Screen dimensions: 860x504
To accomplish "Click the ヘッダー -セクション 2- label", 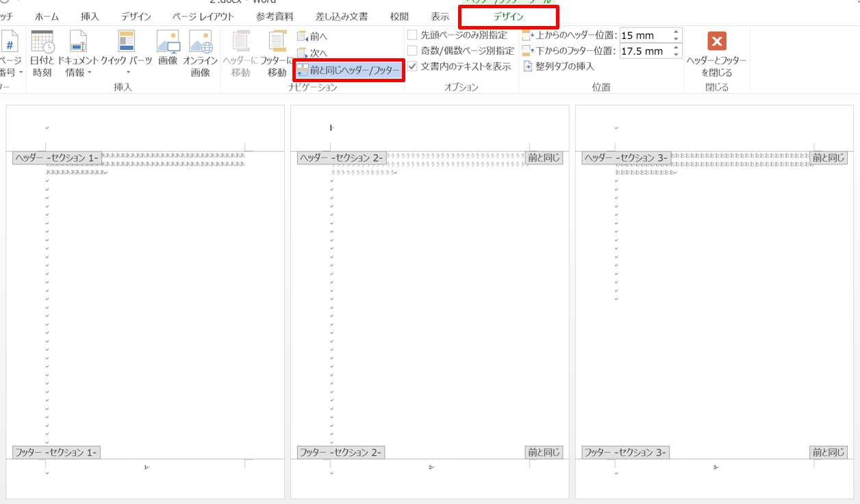I will [x=342, y=158].
